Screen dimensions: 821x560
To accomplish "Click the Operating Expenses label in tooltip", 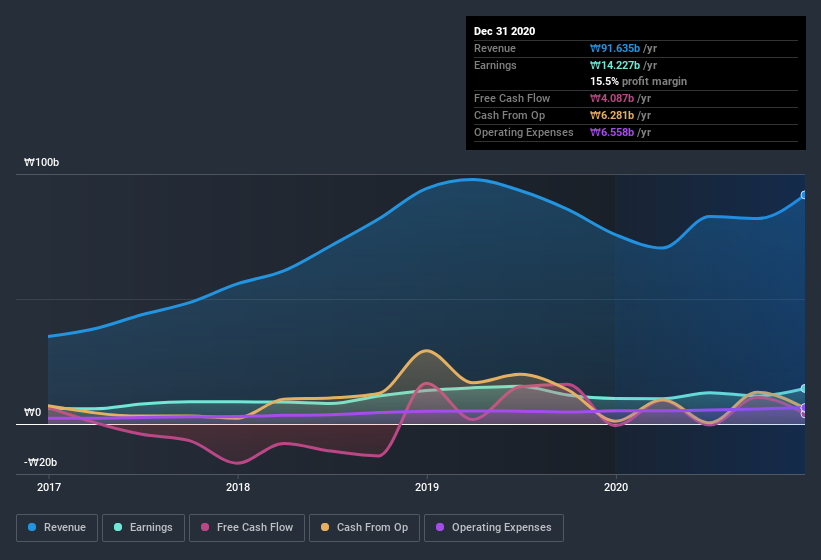I will pyautogui.click(x=524, y=132).
